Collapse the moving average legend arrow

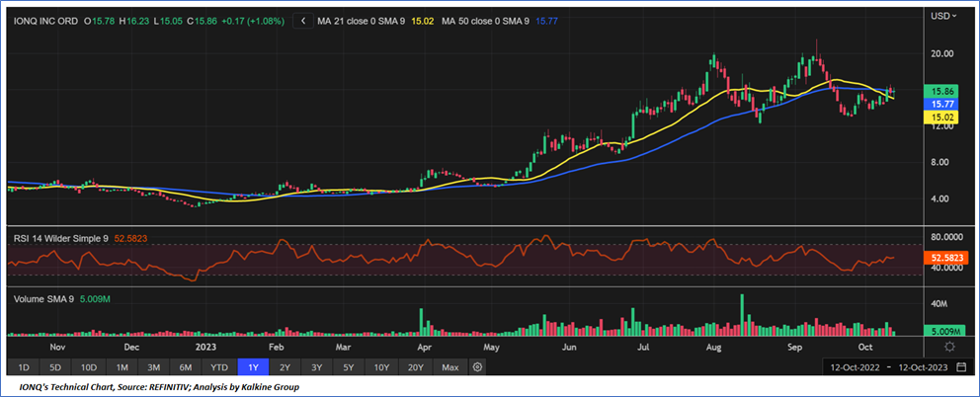[302, 20]
